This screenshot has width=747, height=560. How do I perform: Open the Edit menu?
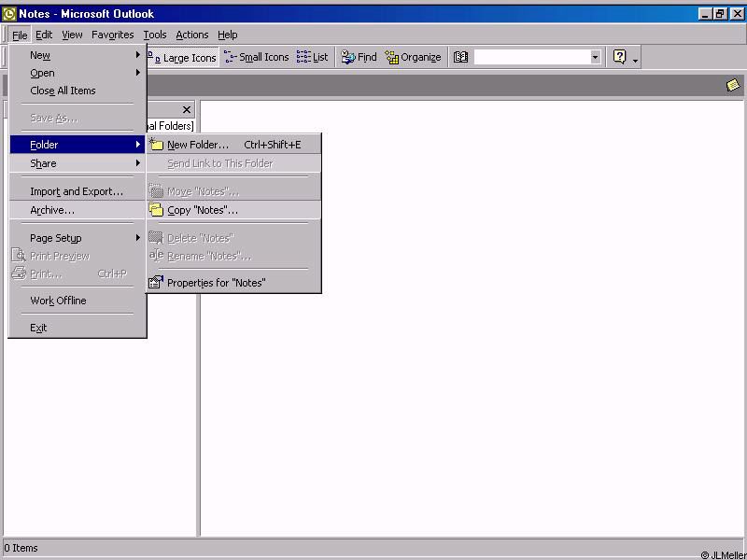[44, 35]
